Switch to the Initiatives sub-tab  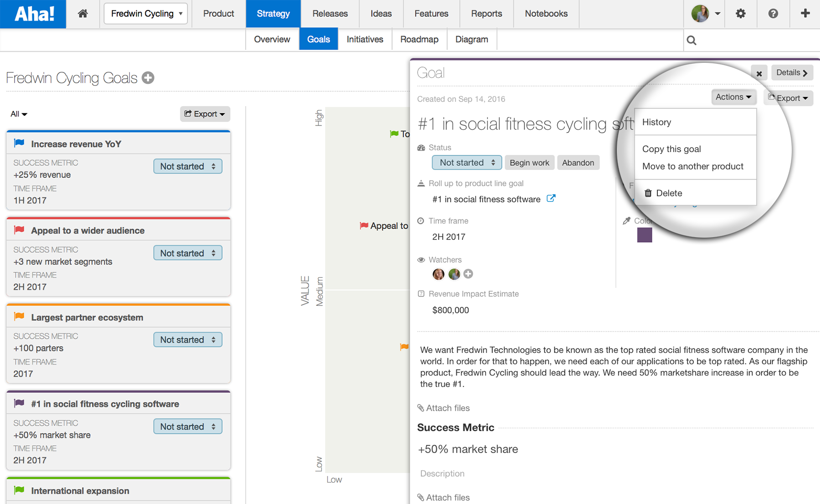click(364, 40)
